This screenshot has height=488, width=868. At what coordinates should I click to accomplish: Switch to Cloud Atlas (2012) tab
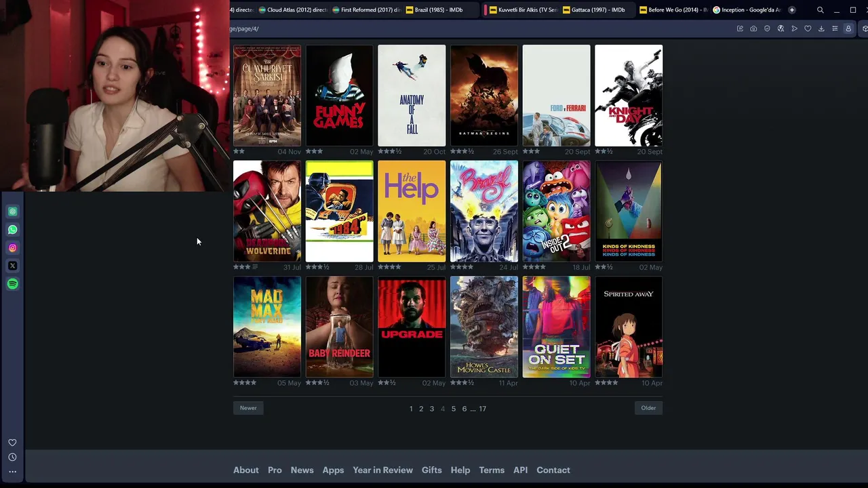coord(293,9)
